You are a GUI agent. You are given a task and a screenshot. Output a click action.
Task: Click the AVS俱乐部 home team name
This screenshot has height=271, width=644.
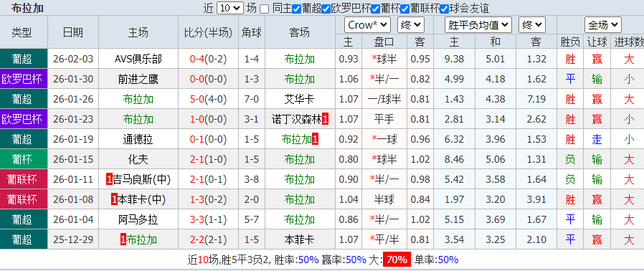click(x=138, y=59)
